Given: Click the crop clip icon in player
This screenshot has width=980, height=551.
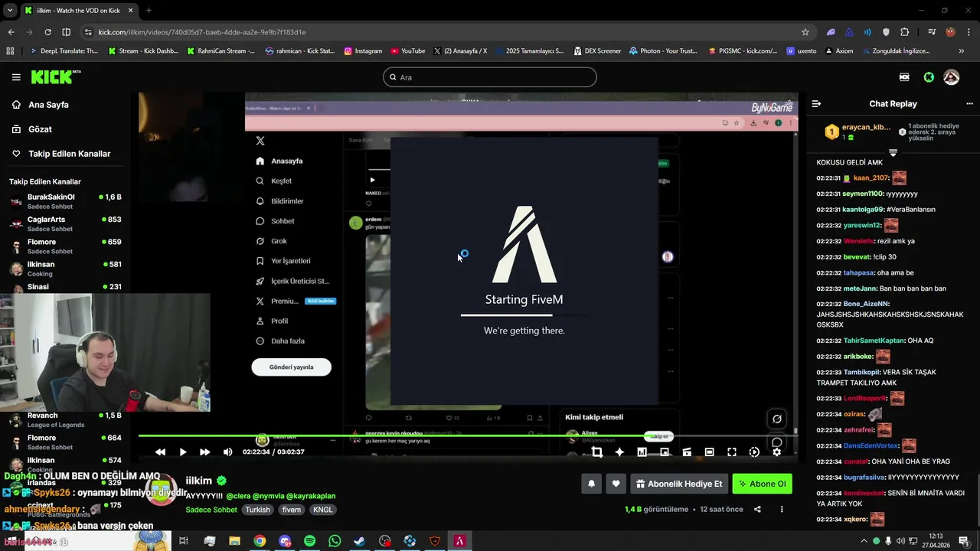Looking at the screenshot, I should [x=596, y=452].
